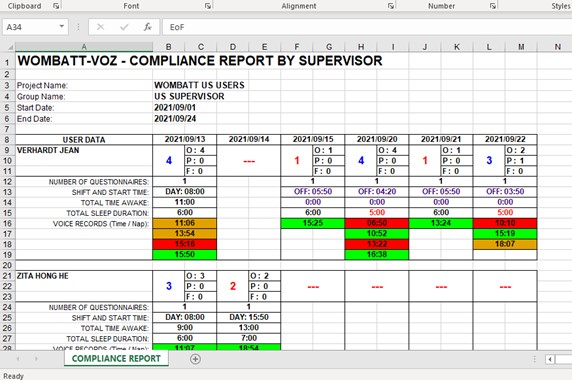Open the Alignment settings dialog launcher
Image resolution: width=572 pixels, height=380 pixels.
pyautogui.click(x=391, y=6)
